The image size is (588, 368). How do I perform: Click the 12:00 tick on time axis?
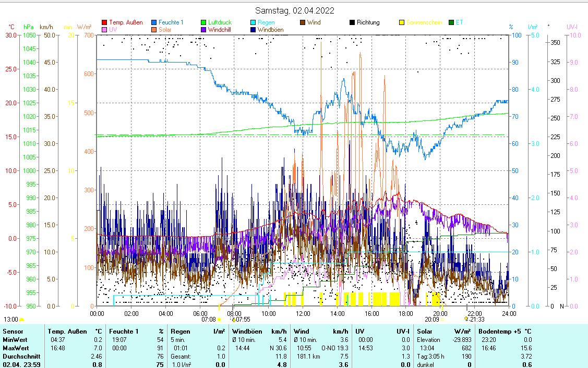click(x=303, y=313)
